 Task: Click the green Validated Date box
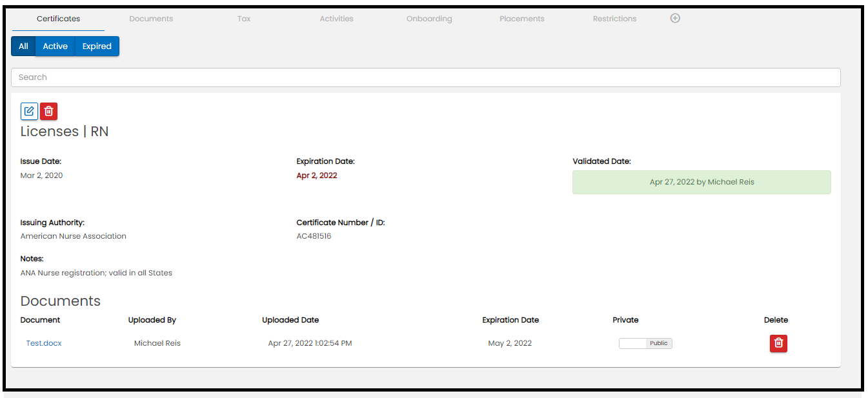pos(701,182)
